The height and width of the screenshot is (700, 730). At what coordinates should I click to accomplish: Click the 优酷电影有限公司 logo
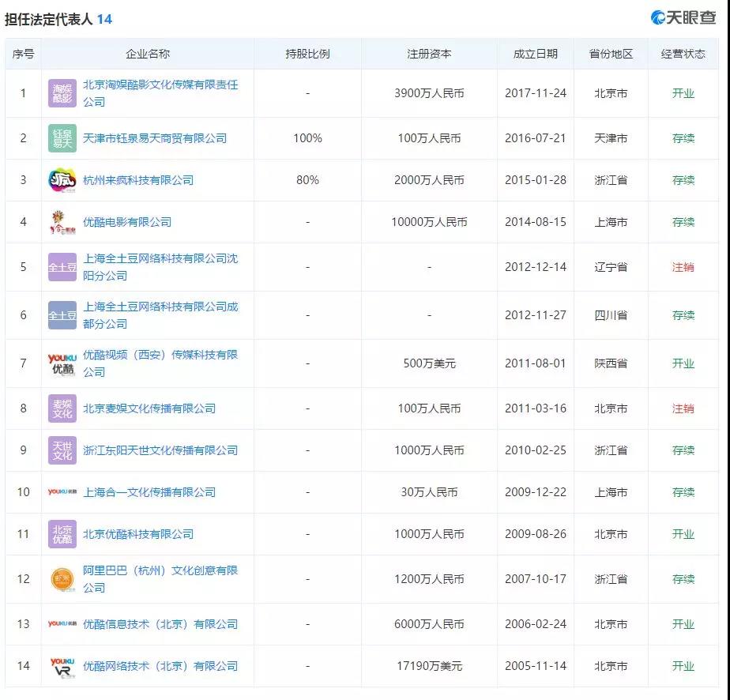(x=62, y=222)
